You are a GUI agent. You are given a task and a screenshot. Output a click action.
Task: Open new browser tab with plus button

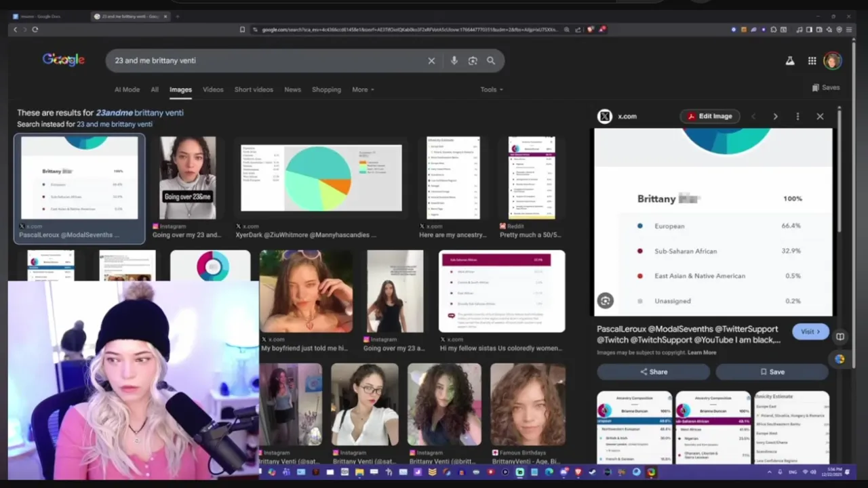(x=177, y=16)
